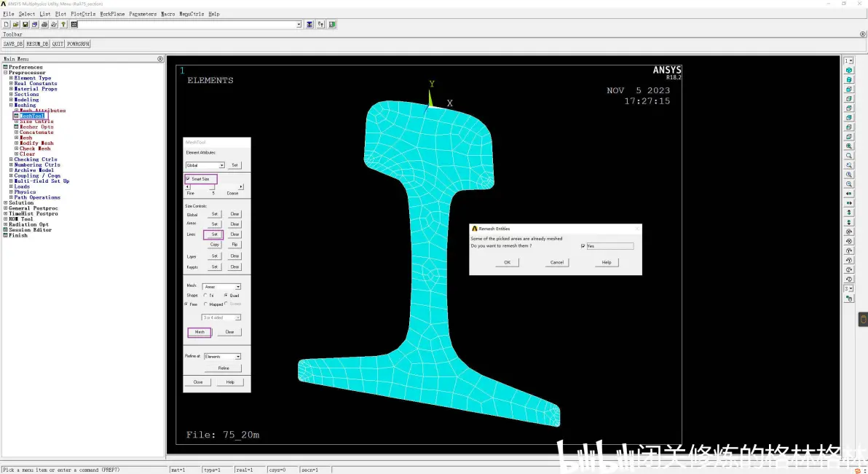
Task: Open the PlotCtrls menu
Action: pos(83,14)
